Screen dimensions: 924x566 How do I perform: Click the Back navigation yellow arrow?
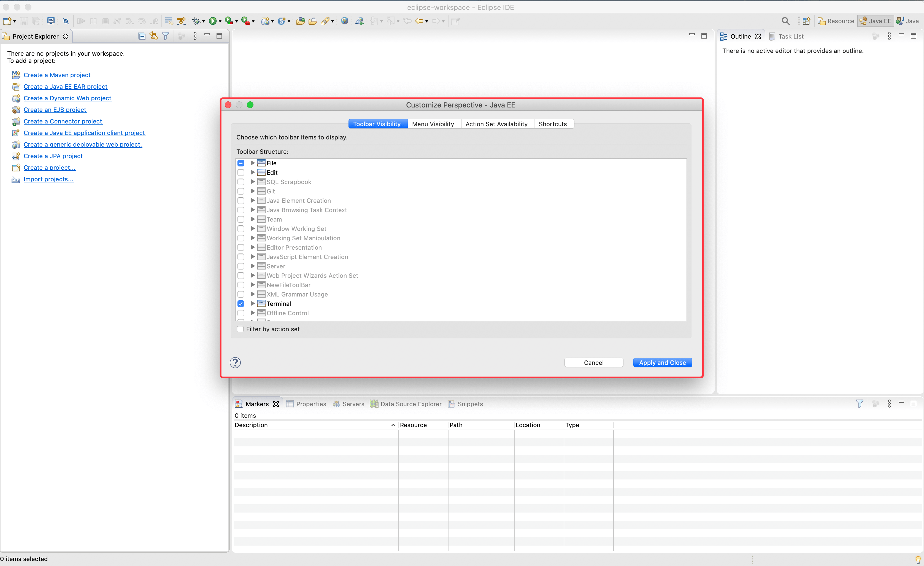pos(419,21)
